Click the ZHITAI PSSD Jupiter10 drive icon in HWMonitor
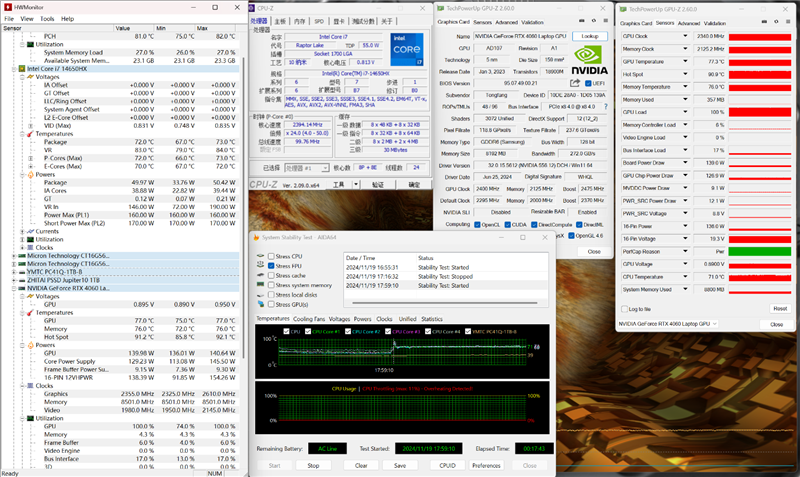This screenshot has height=477, width=800. 22,280
